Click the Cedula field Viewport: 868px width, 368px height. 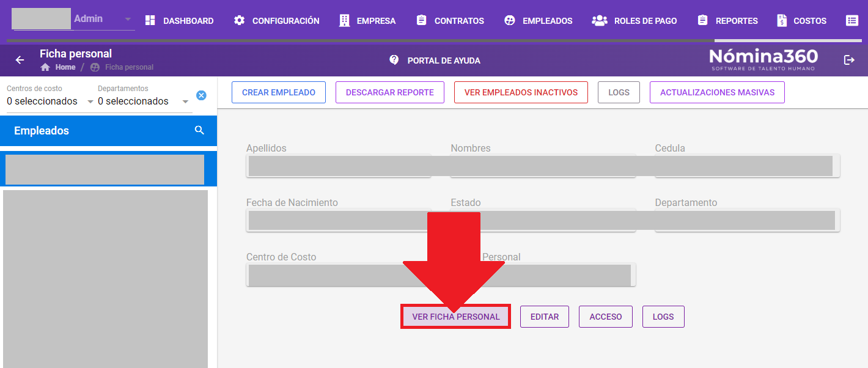(x=748, y=166)
